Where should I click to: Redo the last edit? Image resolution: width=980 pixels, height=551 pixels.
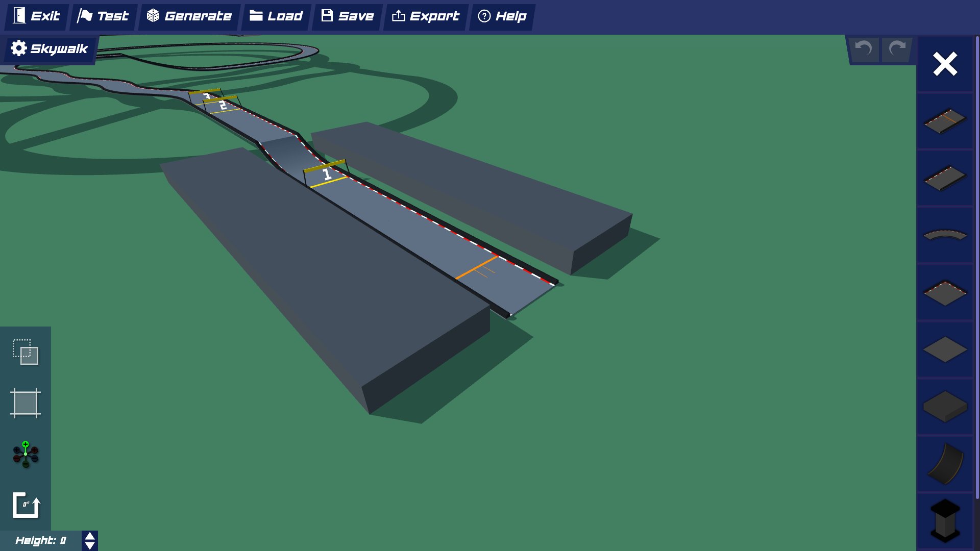click(896, 49)
